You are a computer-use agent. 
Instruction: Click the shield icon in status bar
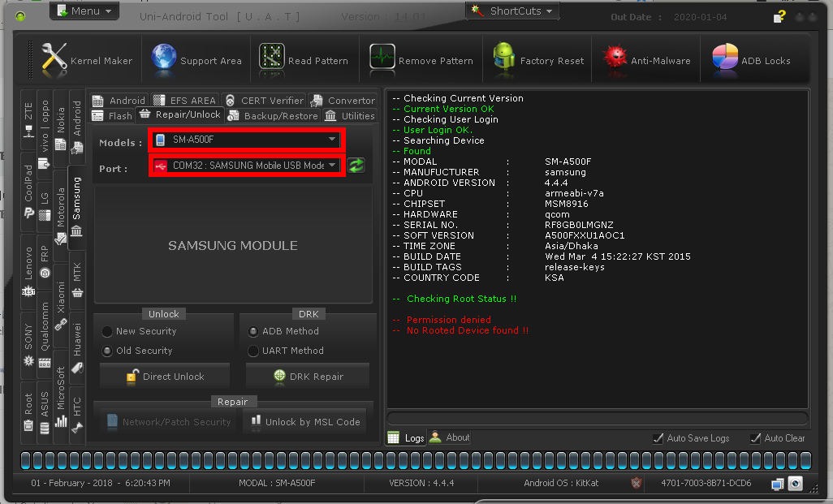pyautogui.click(x=637, y=483)
